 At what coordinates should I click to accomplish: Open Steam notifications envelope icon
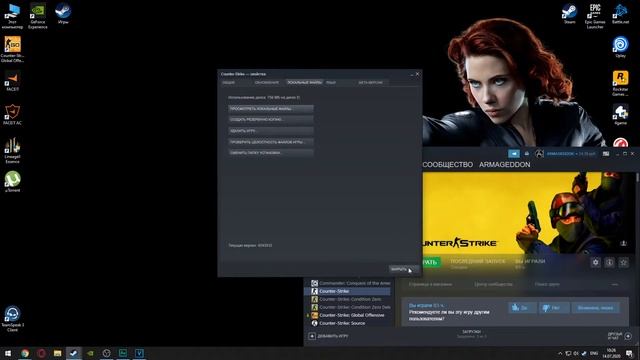pos(527,153)
